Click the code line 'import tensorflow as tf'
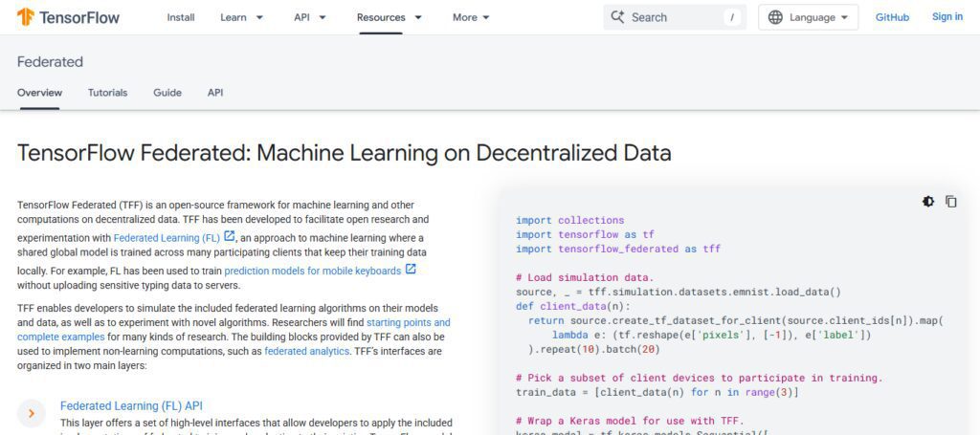Screen dimensions: 980x435 click(x=585, y=234)
